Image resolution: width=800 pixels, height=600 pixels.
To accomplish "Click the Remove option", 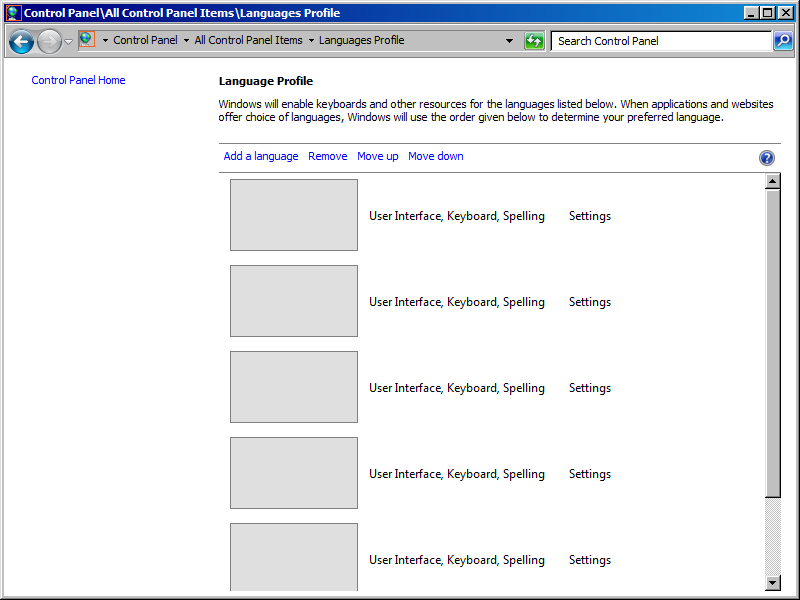I will pyautogui.click(x=327, y=156).
